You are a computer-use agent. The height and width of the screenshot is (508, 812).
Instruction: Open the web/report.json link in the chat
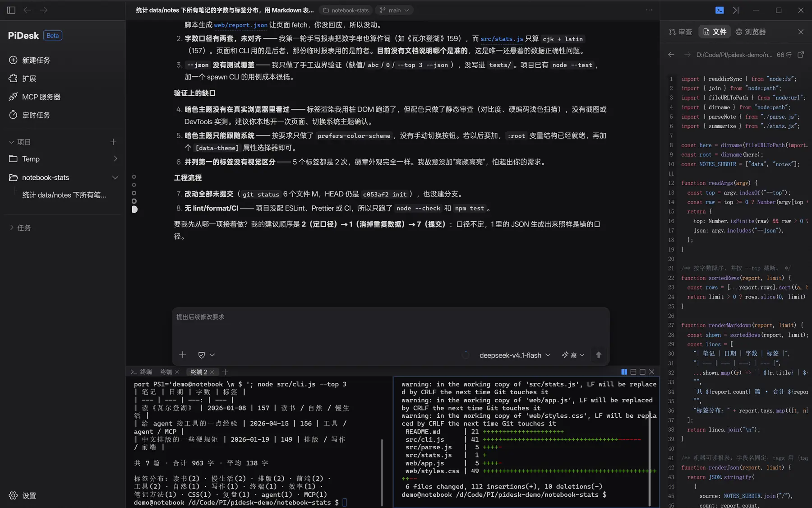coord(240,25)
